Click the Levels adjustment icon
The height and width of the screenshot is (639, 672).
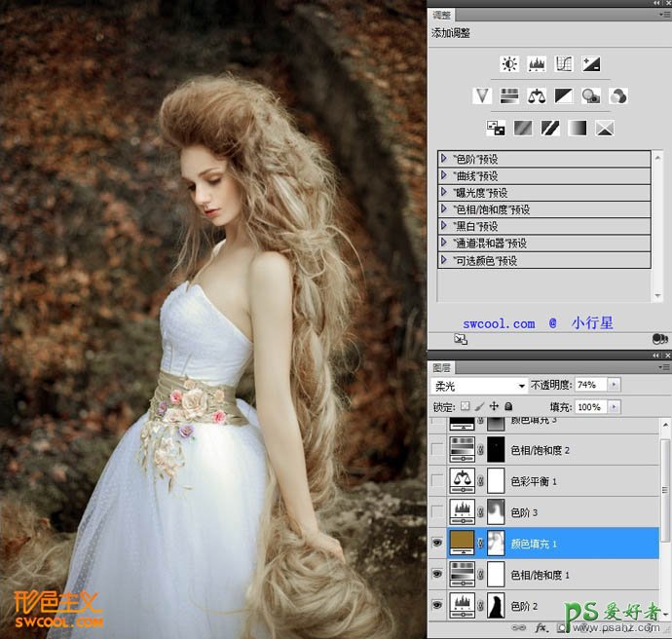point(536,64)
